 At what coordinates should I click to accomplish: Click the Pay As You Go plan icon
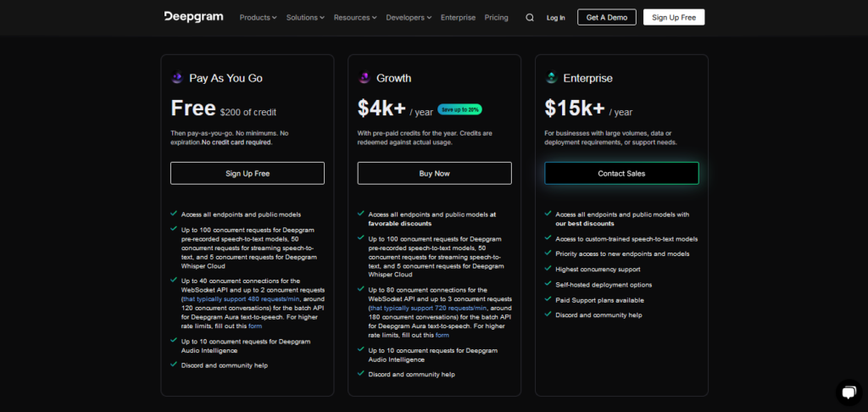177,78
